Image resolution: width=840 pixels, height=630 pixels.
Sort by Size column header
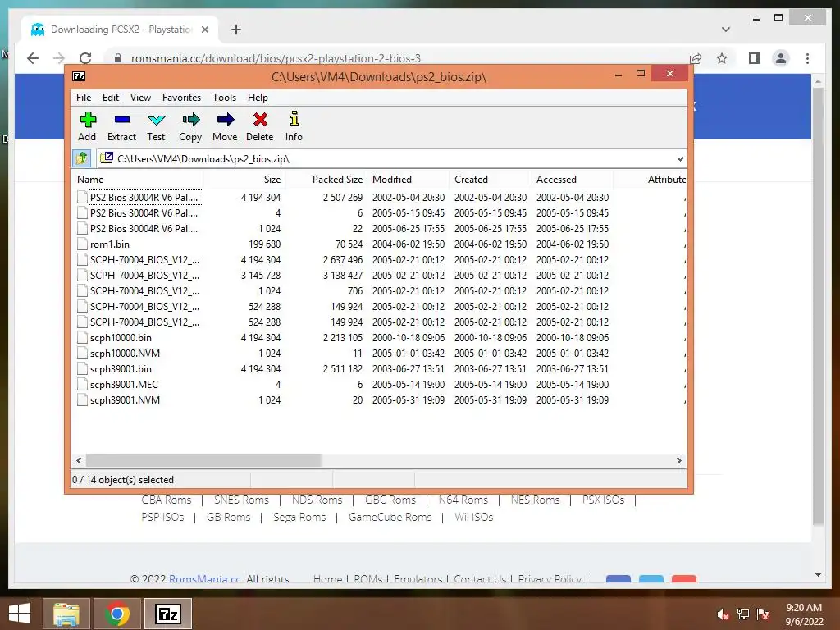point(244,180)
